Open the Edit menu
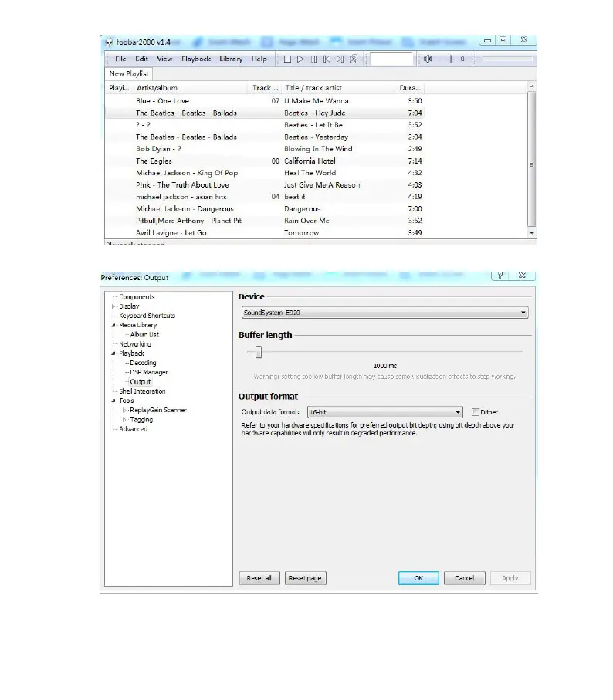Image resolution: width=613 pixels, height=700 pixels. (141, 59)
